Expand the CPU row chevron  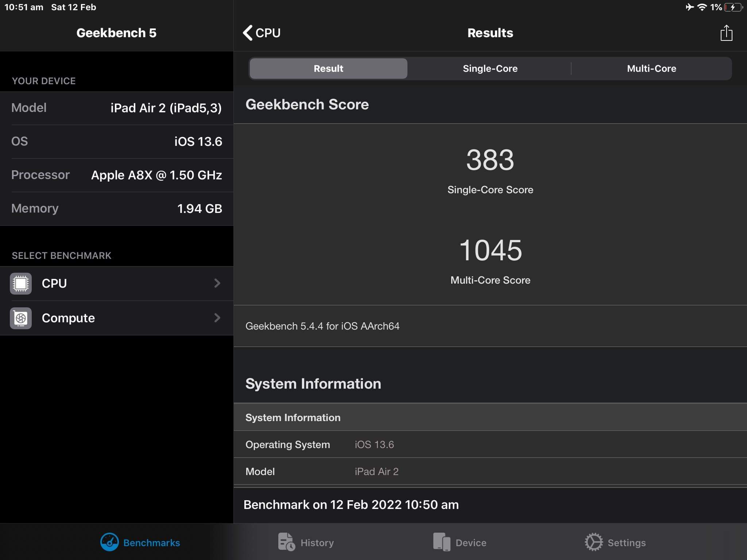click(x=217, y=283)
